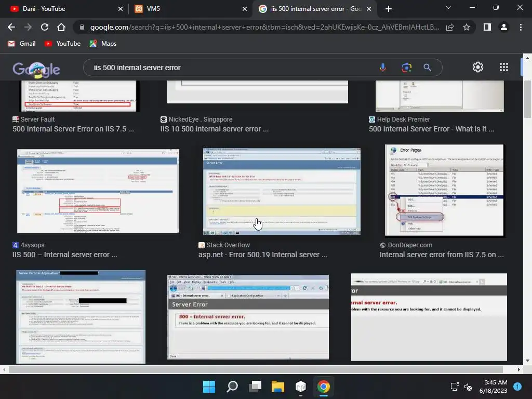Open Help Desk Premier result title
Image resolution: width=532 pixels, height=399 pixels.
(x=432, y=129)
